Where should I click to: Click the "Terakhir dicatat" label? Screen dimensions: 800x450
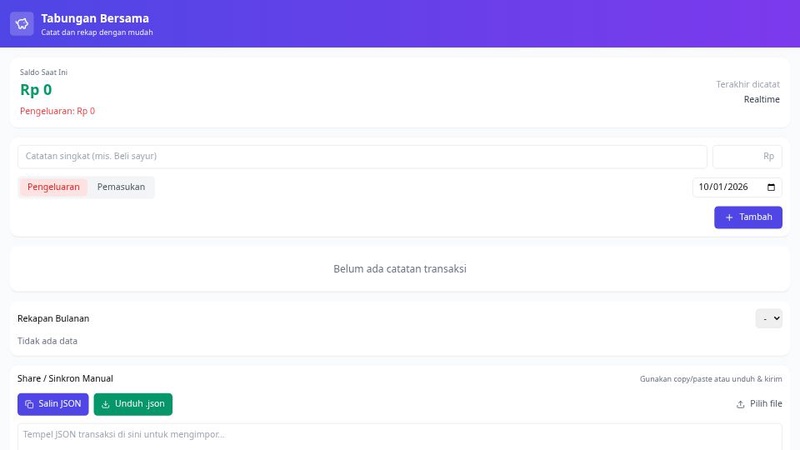point(747,84)
